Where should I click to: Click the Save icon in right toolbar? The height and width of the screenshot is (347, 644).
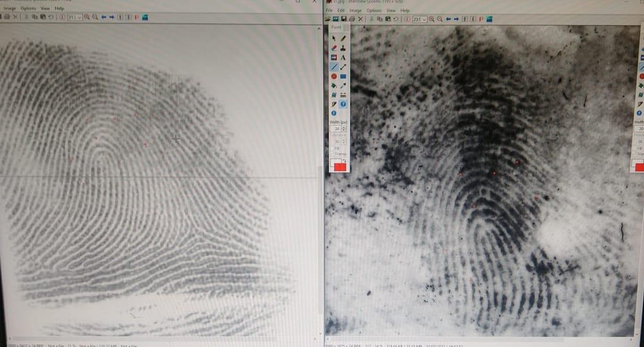click(344, 19)
